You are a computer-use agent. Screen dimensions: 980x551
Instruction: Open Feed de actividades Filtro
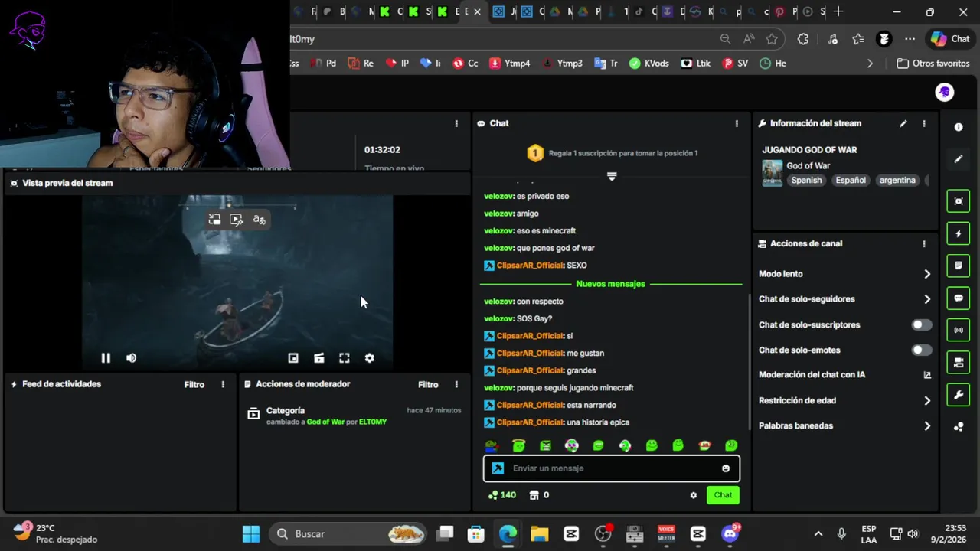tap(194, 385)
